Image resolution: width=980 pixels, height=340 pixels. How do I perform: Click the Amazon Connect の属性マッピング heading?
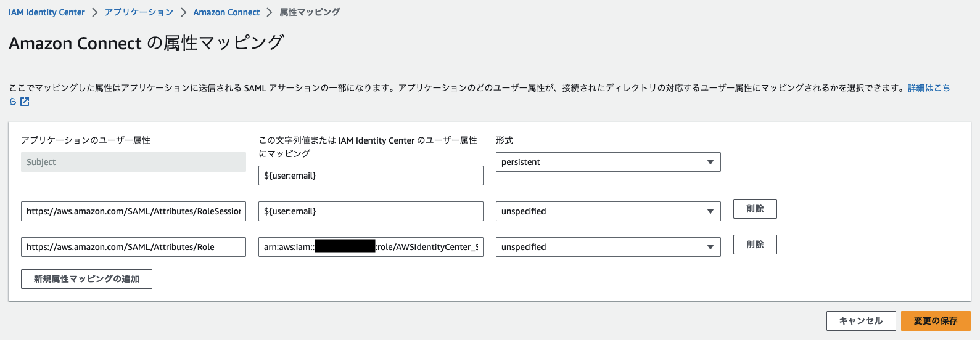(146, 43)
